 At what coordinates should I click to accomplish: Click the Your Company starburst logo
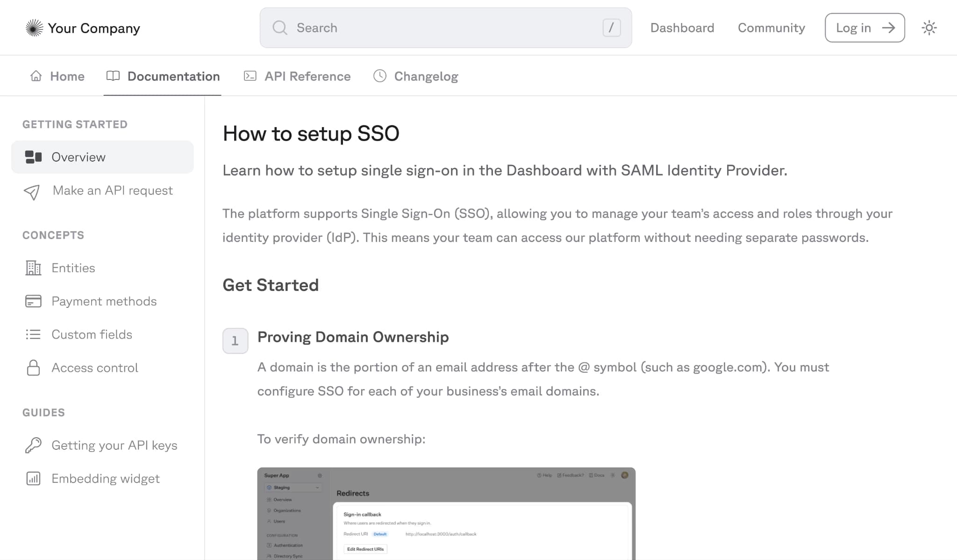pyautogui.click(x=34, y=28)
